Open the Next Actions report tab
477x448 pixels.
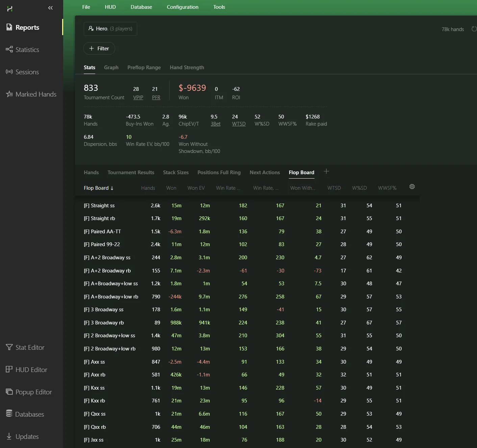click(265, 173)
